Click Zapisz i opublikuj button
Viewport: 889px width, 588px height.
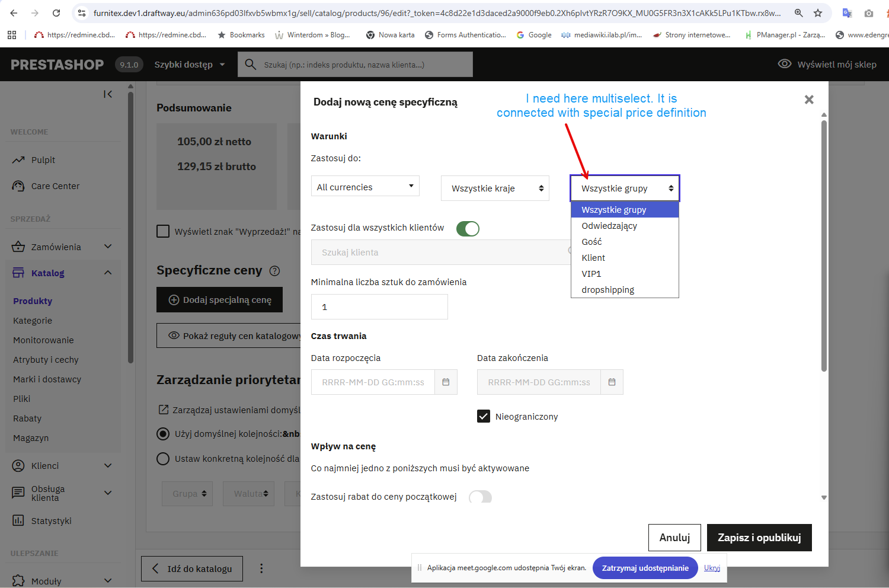[759, 538]
